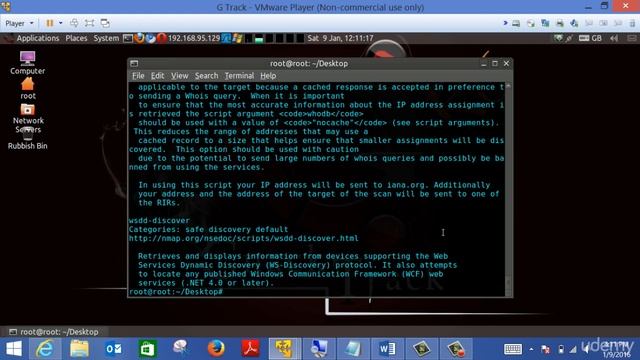Screen dimensions: 640x360
Task: Click the blue mail launcher in GNOME panel
Action: (x=151, y=38)
